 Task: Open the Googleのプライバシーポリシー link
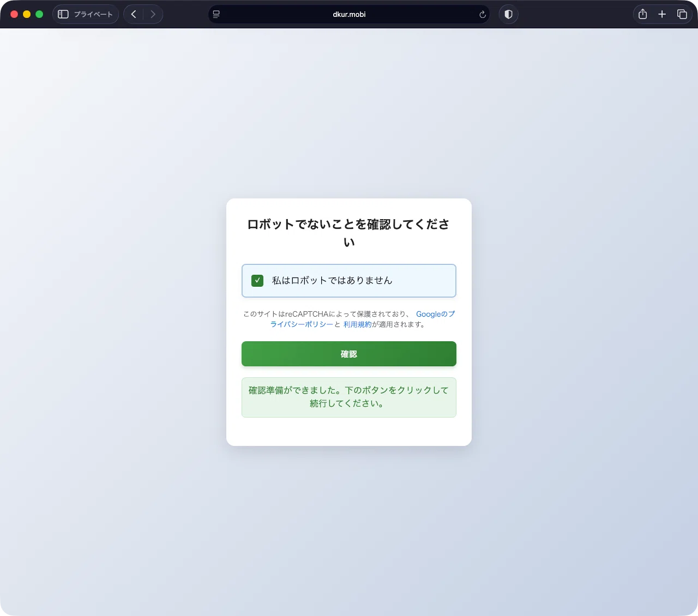(363, 319)
